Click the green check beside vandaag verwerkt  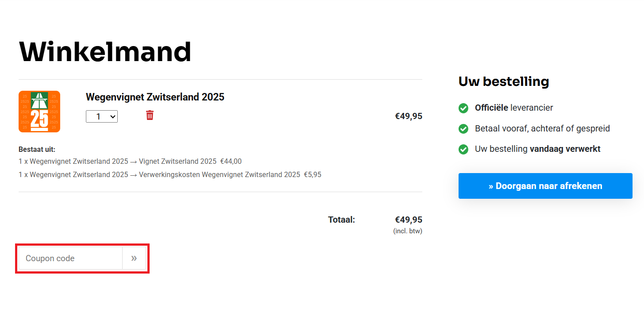(x=463, y=149)
